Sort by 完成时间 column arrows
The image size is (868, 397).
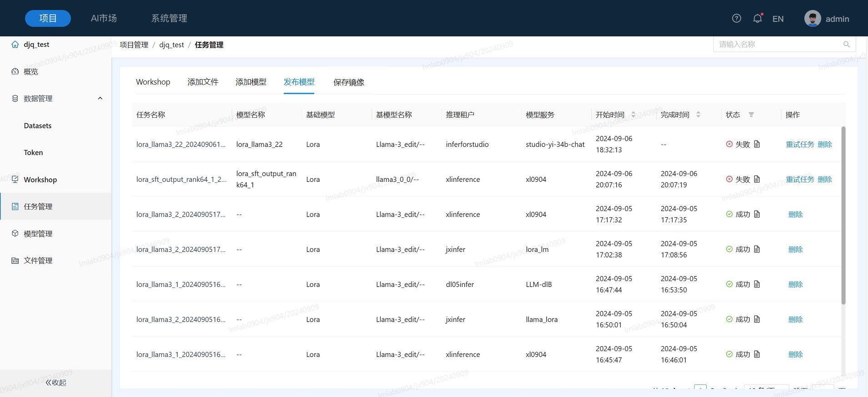coord(698,115)
